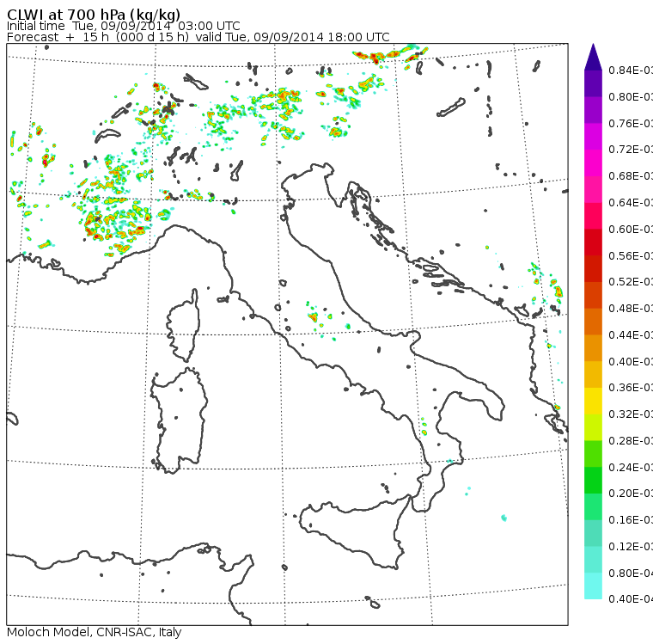Click the 0.12E-03 color bar label

pyautogui.click(x=631, y=547)
